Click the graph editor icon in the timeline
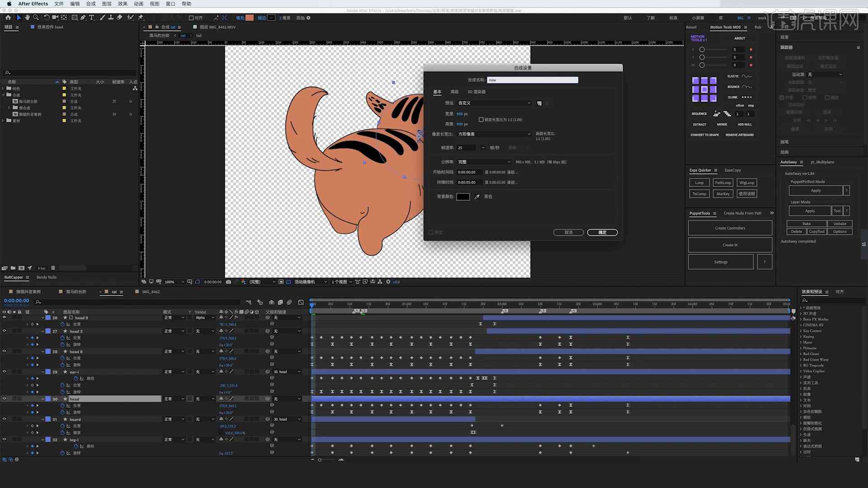Screen dimensions: 868x488 (x=301, y=302)
